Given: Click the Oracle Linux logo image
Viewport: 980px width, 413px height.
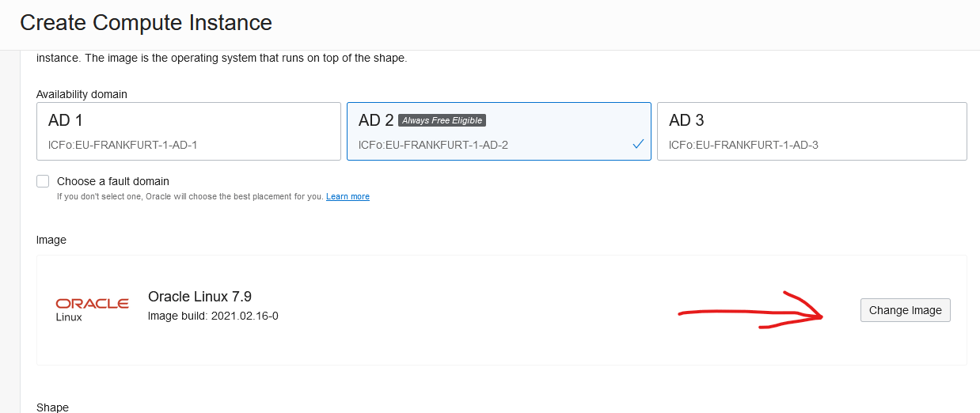Looking at the screenshot, I should 93,309.
